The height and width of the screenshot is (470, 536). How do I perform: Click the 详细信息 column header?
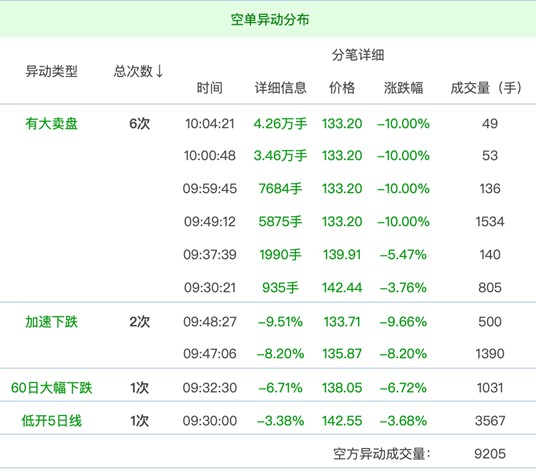coord(280,88)
